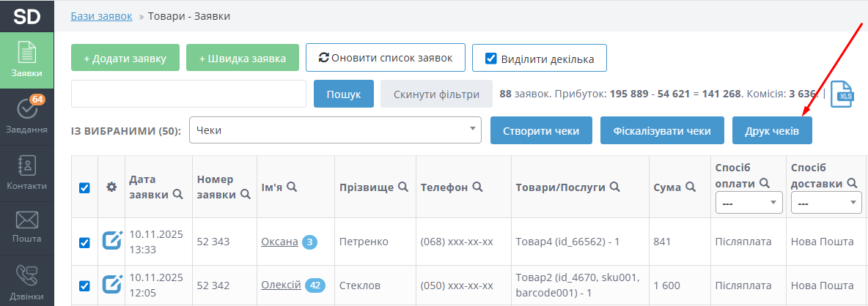Open edit icon for order 52 343

(112, 241)
